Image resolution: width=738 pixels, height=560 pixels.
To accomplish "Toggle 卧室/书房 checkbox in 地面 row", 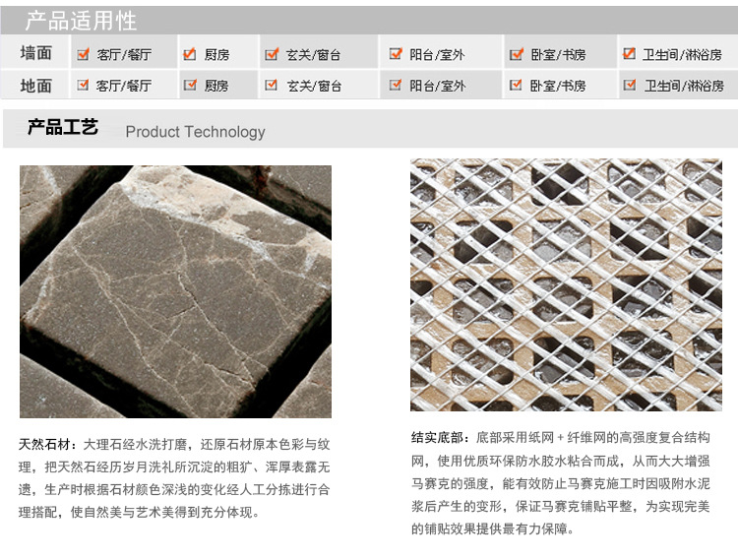I will coord(517,85).
